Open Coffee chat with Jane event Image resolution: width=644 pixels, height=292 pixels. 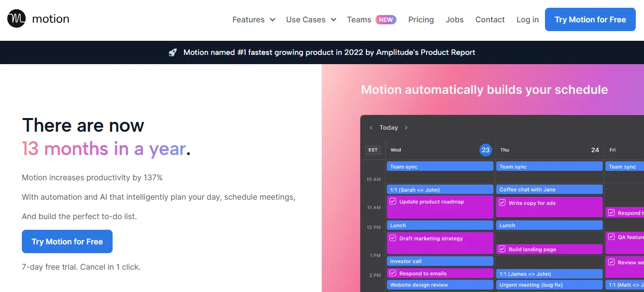click(x=549, y=189)
